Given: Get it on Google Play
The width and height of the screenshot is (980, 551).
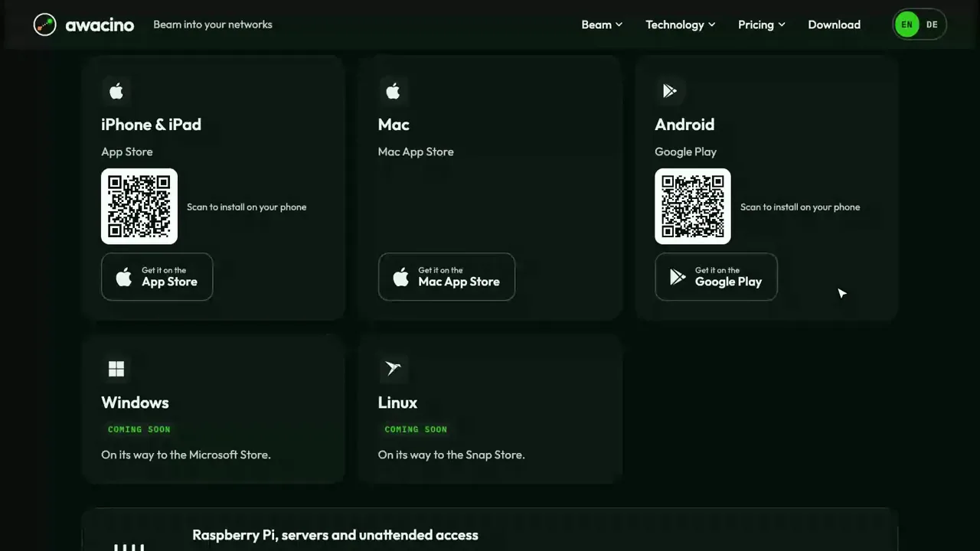Looking at the screenshot, I should click(x=716, y=277).
